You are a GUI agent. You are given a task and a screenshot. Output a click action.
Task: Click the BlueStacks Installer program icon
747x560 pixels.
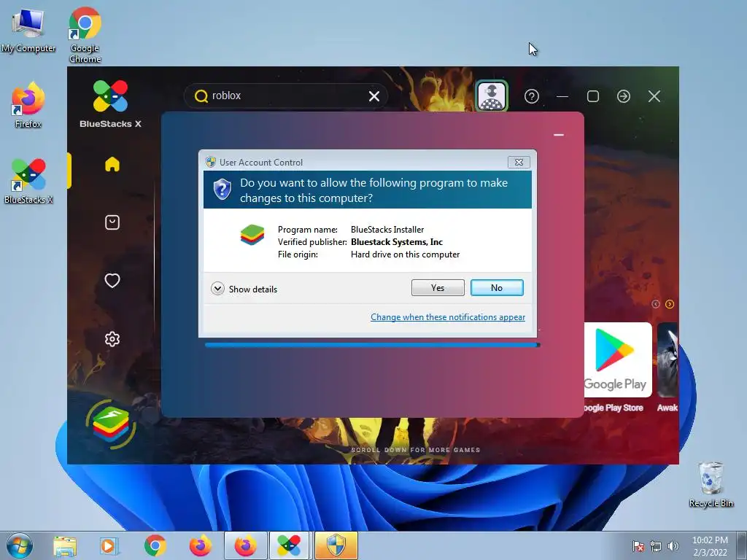tap(252, 235)
